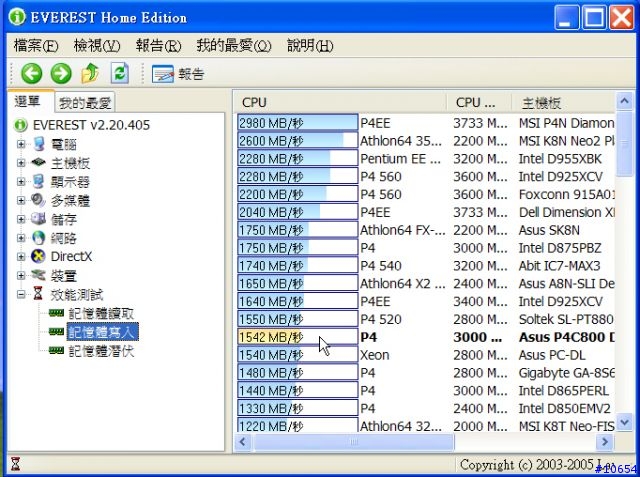Image resolution: width=640 pixels, height=477 pixels.
Task: Click the Asus PC-DL motherboard cell
Action: point(552,355)
